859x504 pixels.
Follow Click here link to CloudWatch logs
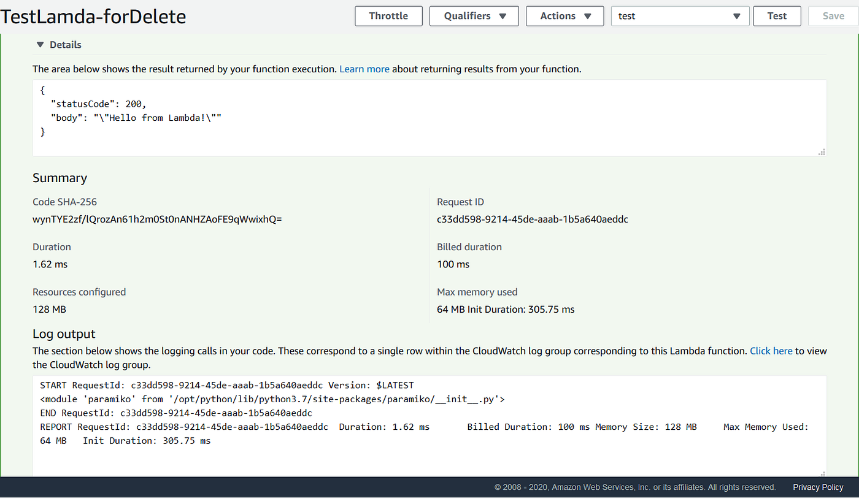(x=771, y=351)
